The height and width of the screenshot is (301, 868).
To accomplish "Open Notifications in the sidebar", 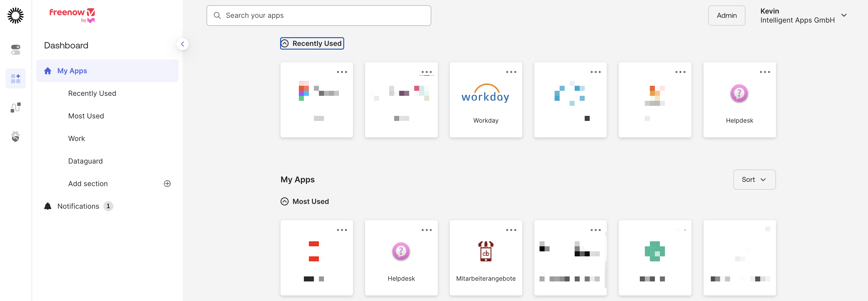I will tap(78, 206).
